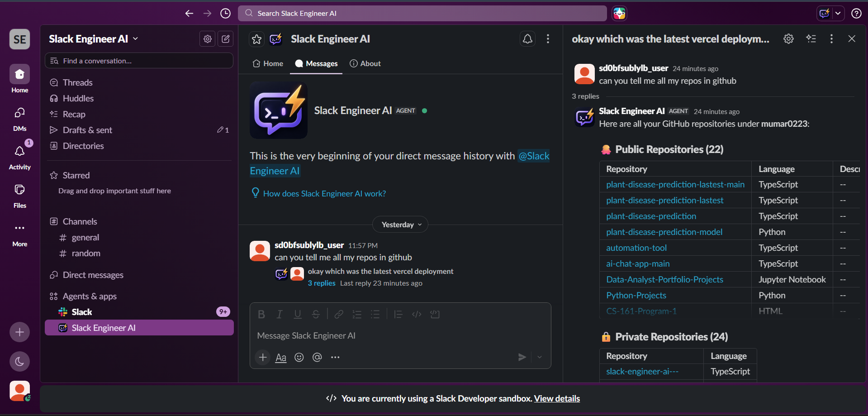Toggle the Aa formatting toolbar
The image size is (868, 416).
(x=281, y=358)
